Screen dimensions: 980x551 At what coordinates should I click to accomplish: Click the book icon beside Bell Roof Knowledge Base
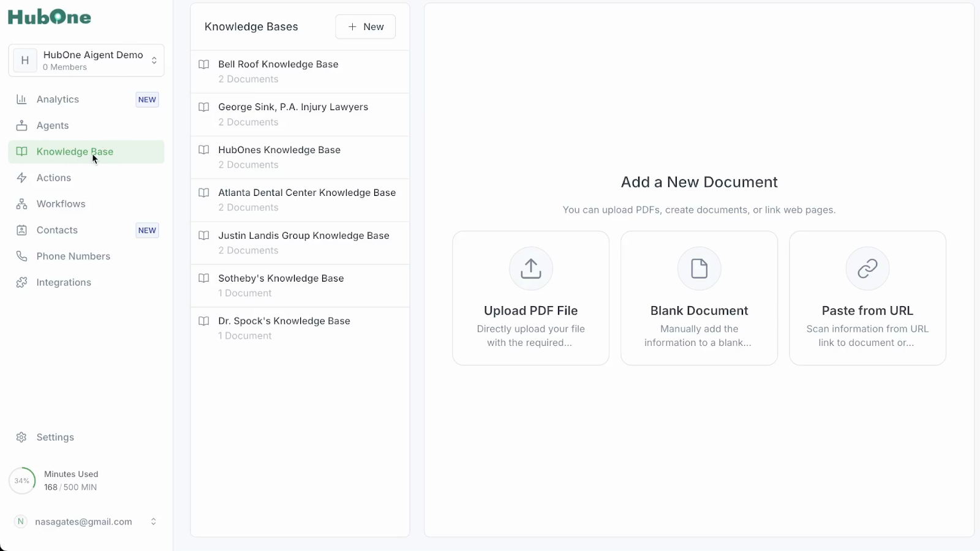coord(204,64)
